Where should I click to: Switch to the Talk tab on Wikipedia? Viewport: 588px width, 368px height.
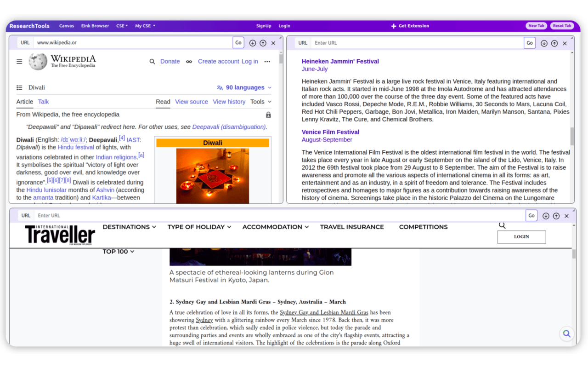click(43, 102)
